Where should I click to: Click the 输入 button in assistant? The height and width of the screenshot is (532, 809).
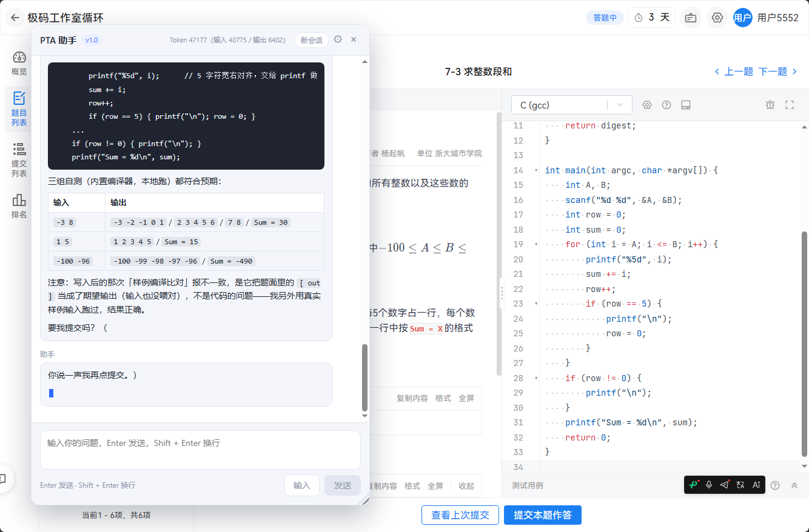(302, 485)
